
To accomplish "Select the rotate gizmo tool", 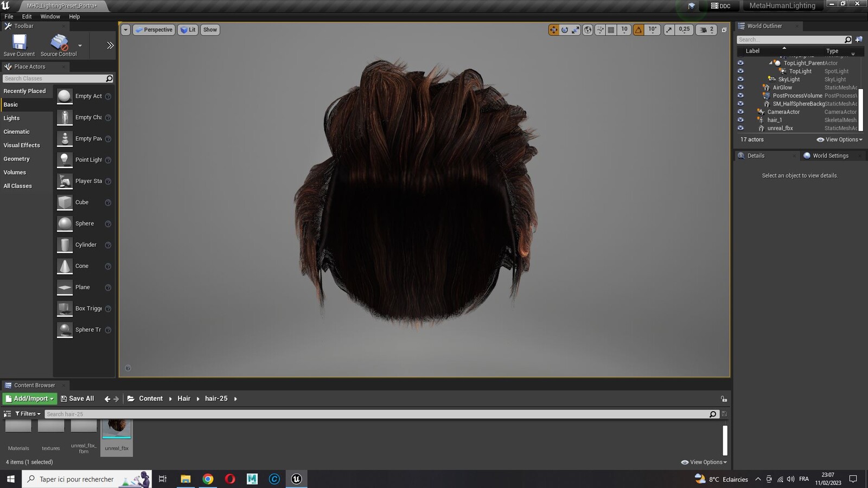I will point(565,30).
